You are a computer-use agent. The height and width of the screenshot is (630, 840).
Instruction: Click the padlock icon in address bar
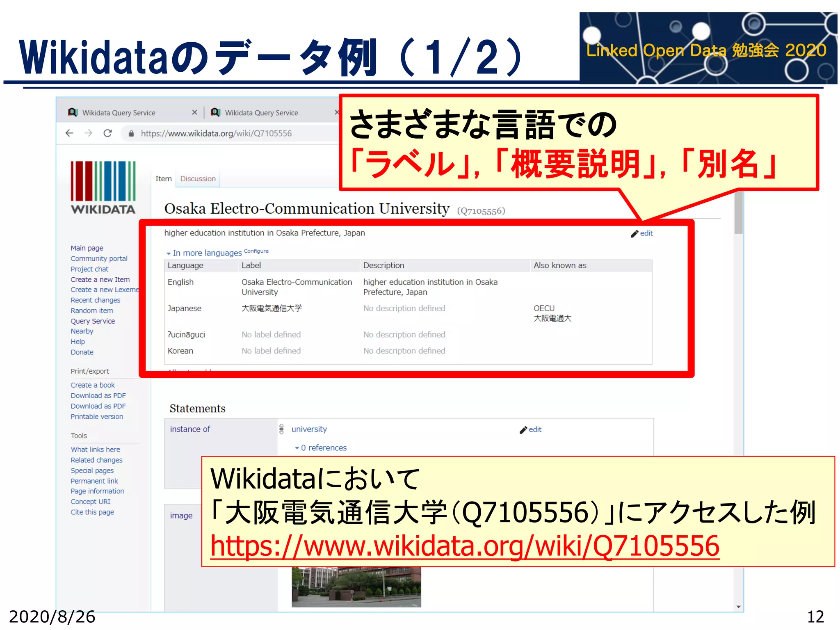131,133
